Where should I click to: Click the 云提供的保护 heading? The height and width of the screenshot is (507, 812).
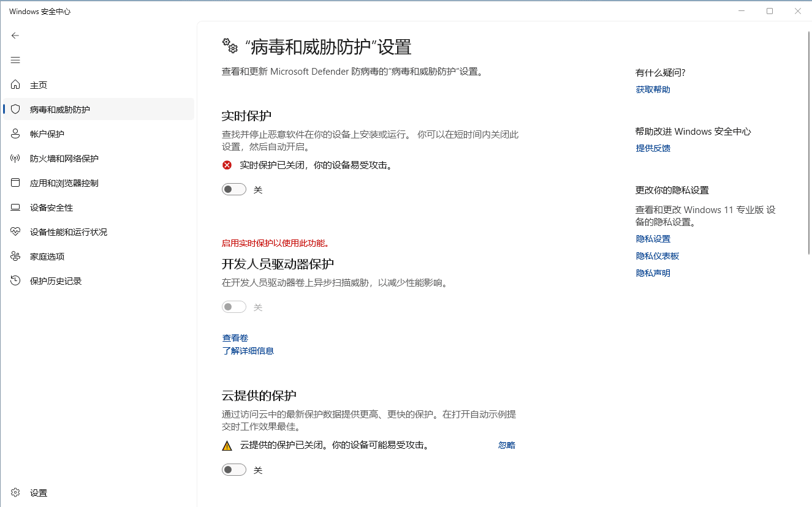tap(259, 395)
